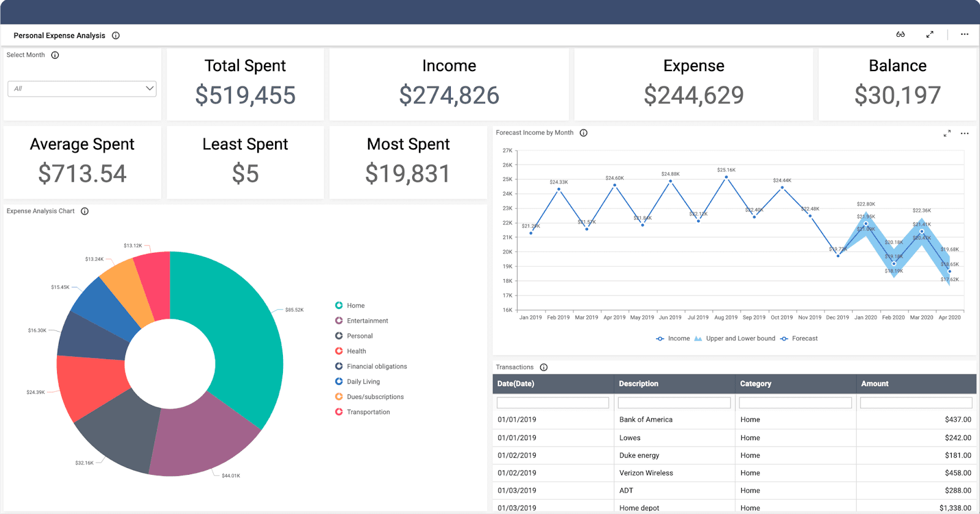
Task: Open the dashboard header three-dot menu
Action: point(965,35)
